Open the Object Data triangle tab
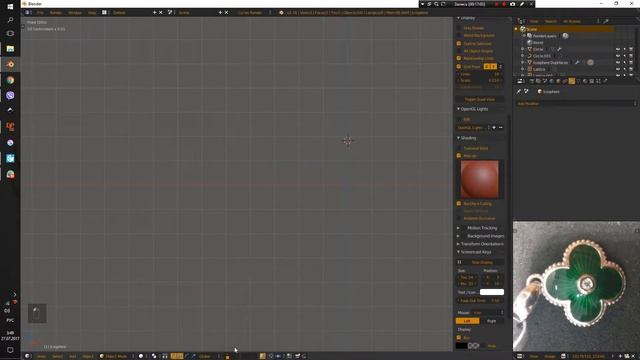This screenshot has height=360, width=640. click(578, 81)
